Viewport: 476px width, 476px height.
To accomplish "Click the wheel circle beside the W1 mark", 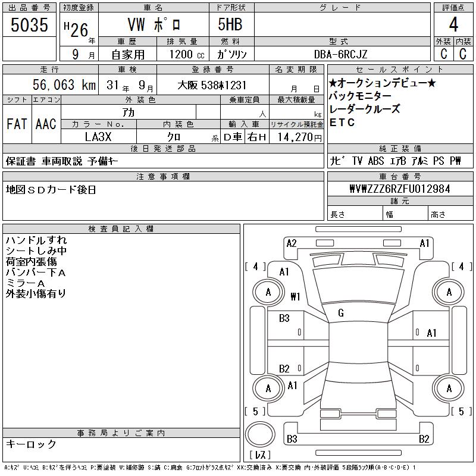I will tap(268, 292).
